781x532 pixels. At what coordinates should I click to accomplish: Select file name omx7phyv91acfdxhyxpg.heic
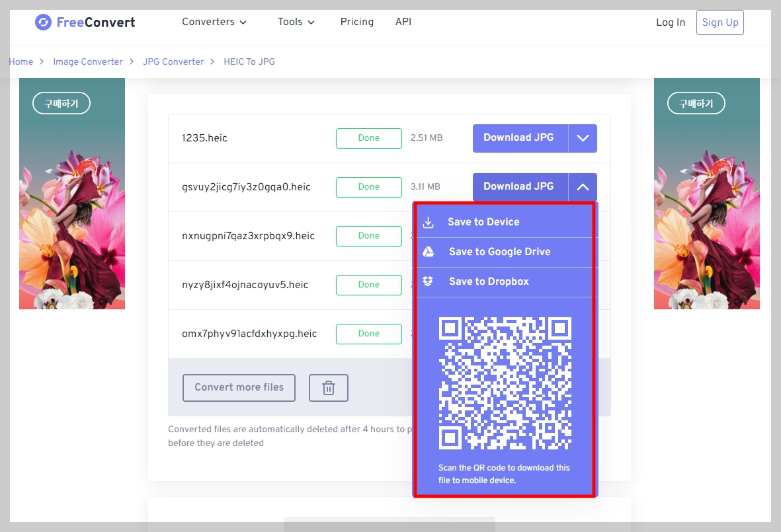coord(249,334)
